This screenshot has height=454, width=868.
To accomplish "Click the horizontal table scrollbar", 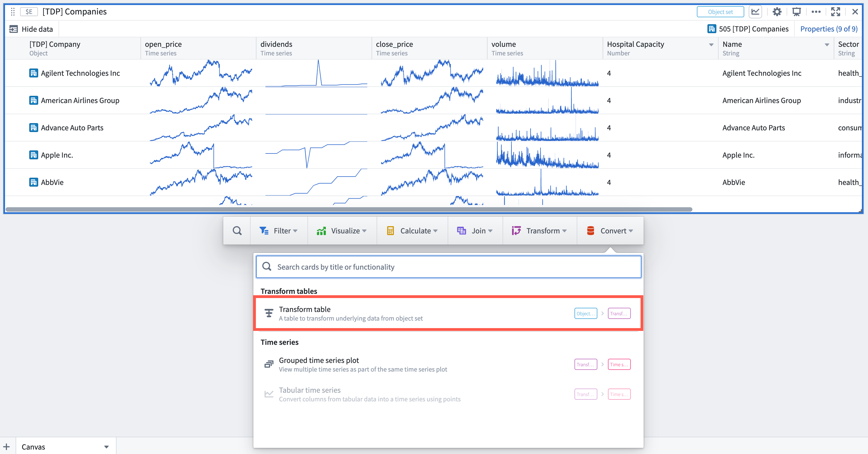I will (349, 209).
